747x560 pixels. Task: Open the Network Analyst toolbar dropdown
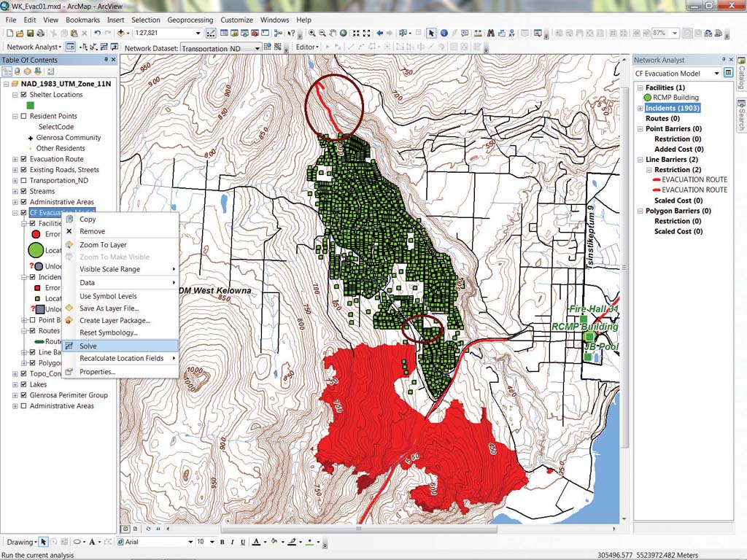click(34, 47)
